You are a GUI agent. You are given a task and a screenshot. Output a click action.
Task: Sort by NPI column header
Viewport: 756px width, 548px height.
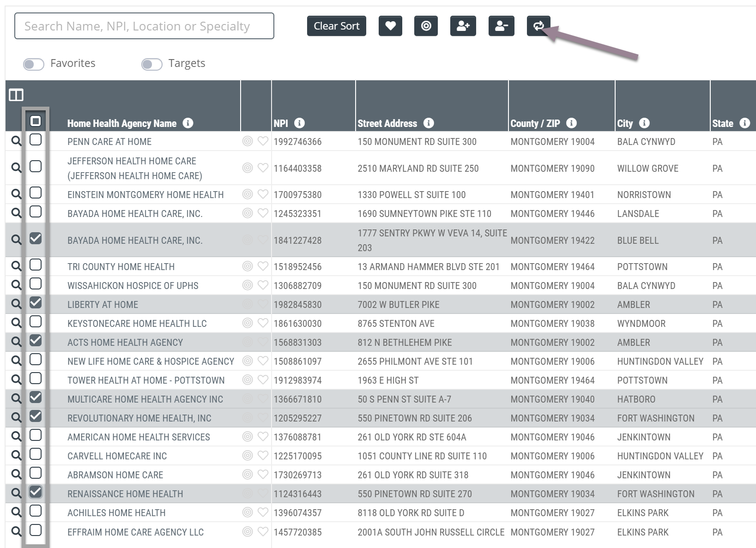(281, 123)
